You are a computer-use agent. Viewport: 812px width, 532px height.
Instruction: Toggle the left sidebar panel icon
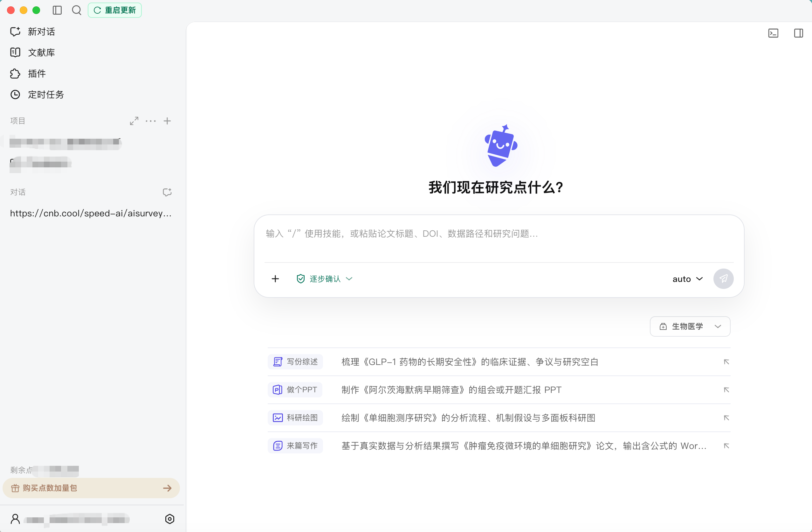pos(57,10)
